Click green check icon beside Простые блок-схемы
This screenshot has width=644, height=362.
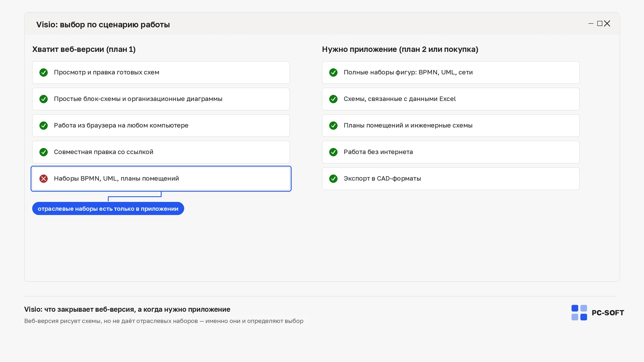point(43,99)
